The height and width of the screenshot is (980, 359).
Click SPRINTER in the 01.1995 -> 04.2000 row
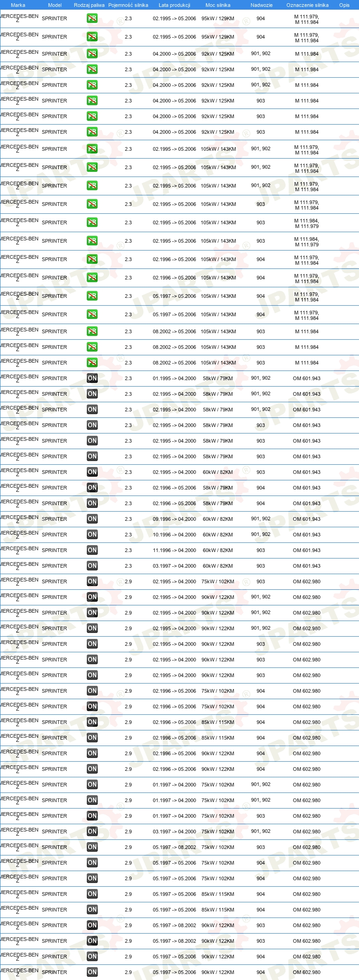pos(54,378)
